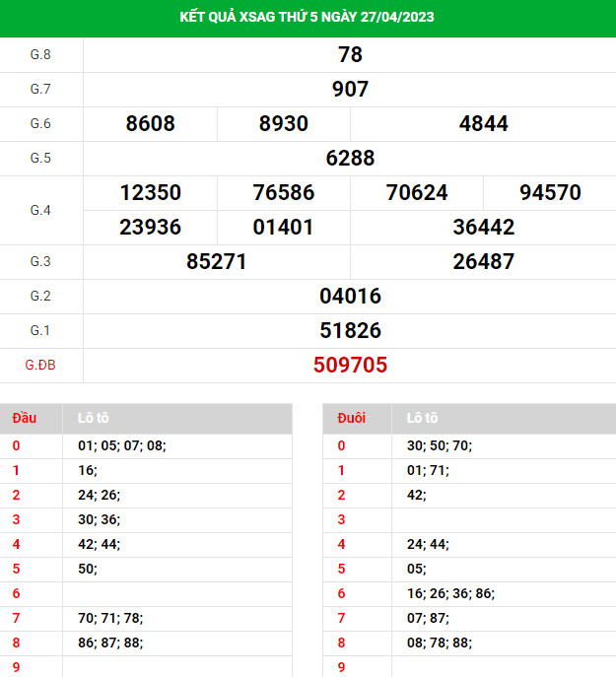Click the red digit 6 in Đầu column
616x677 pixels.
tap(16, 593)
